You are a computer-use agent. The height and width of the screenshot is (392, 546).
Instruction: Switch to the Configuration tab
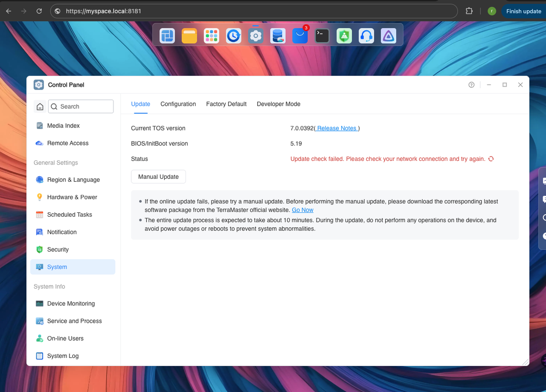pyautogui.click(x=178, y=104)
